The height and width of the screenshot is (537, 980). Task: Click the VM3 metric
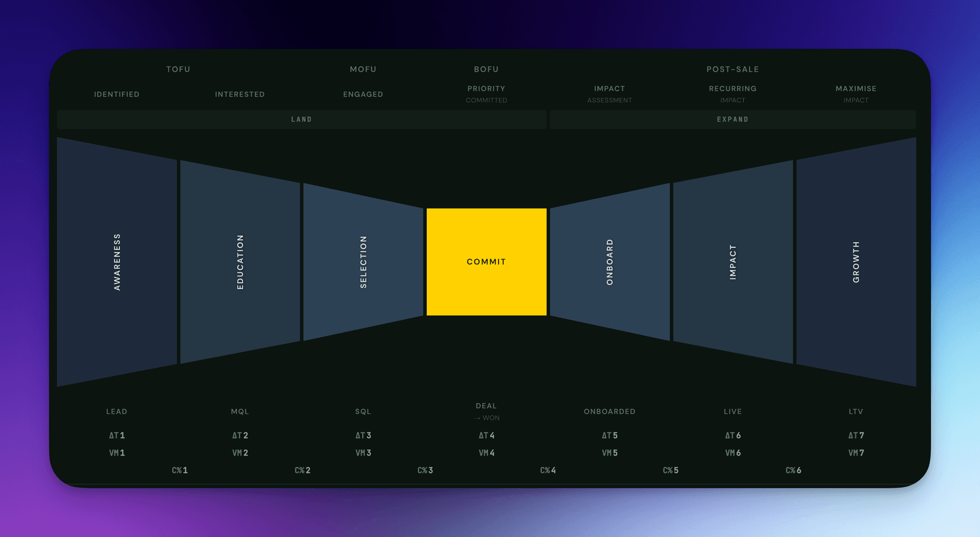tap(363, 453)
